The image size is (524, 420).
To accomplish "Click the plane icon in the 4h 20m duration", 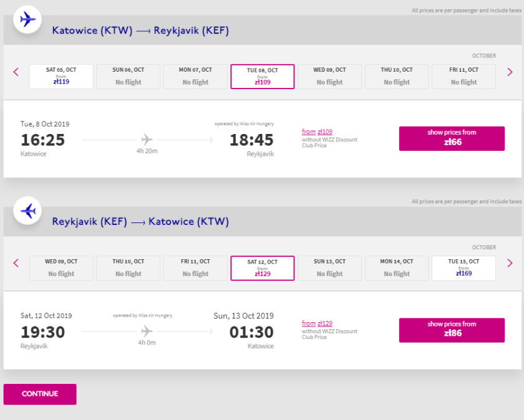I will [x=147, y=139].
